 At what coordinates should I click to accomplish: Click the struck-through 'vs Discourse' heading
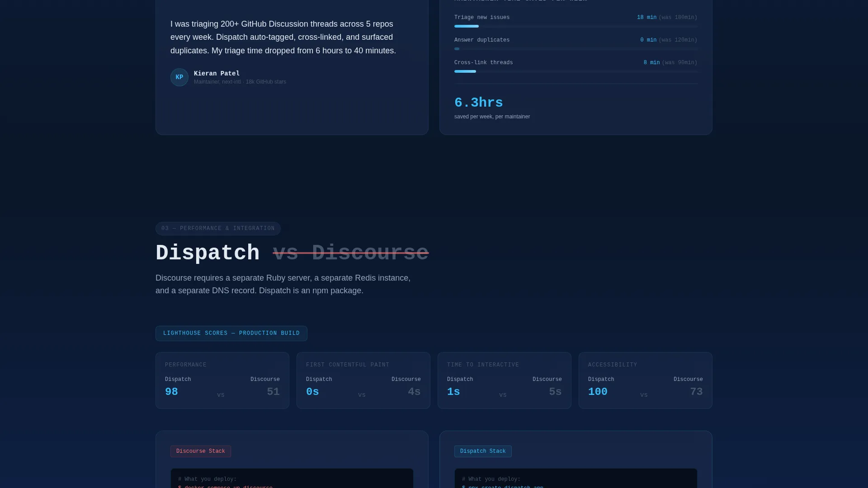pos(351,253)
